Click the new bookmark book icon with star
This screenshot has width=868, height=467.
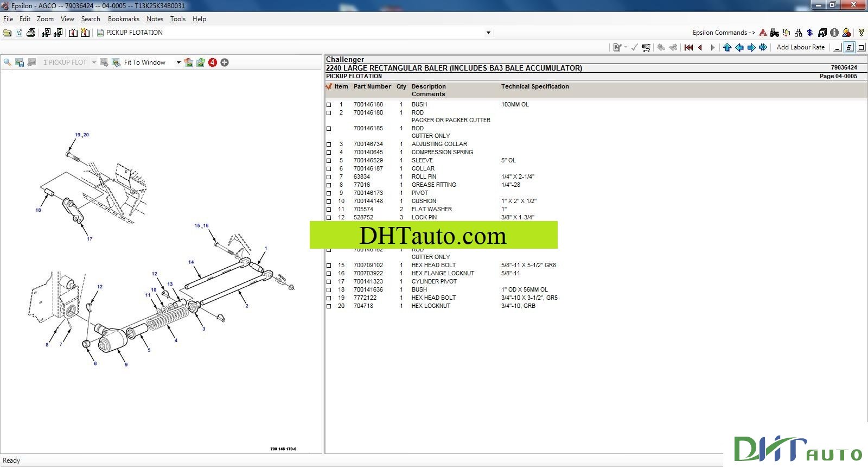(85, 33)
